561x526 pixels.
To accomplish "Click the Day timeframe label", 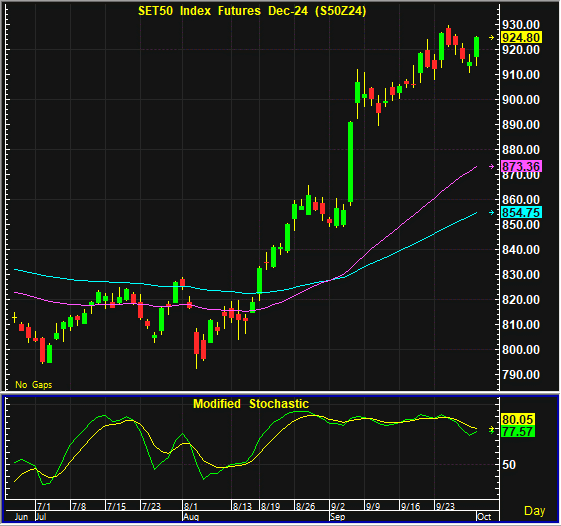I will click(535, 511).
